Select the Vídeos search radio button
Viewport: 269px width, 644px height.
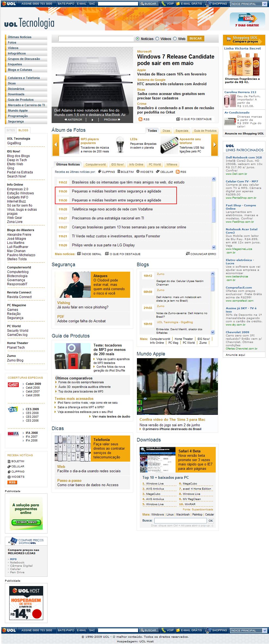click(157, 39)
